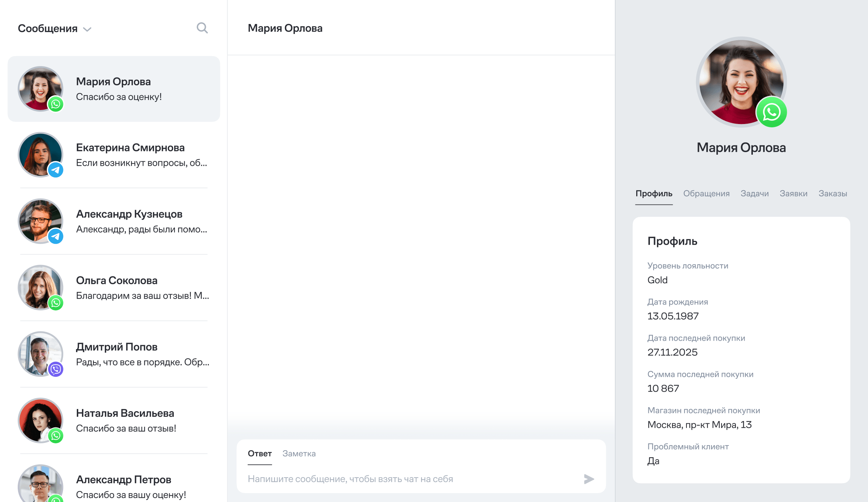Expand the Сообщения dropdown chevron
868x502 pixels.
click(87, 29)
